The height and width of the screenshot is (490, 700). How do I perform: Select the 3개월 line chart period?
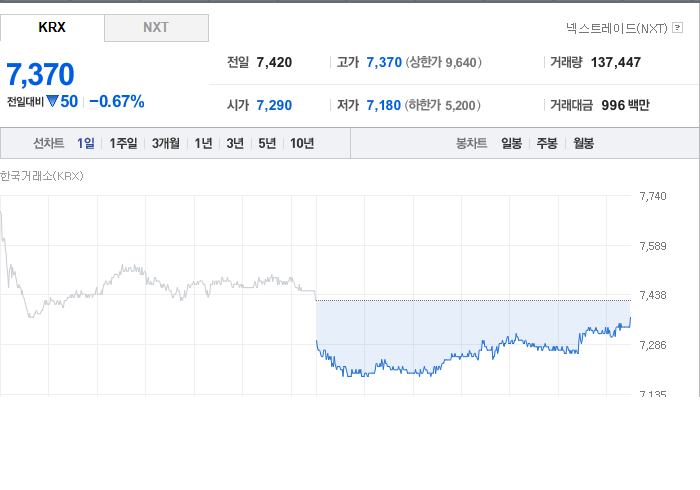pos(166,143)
